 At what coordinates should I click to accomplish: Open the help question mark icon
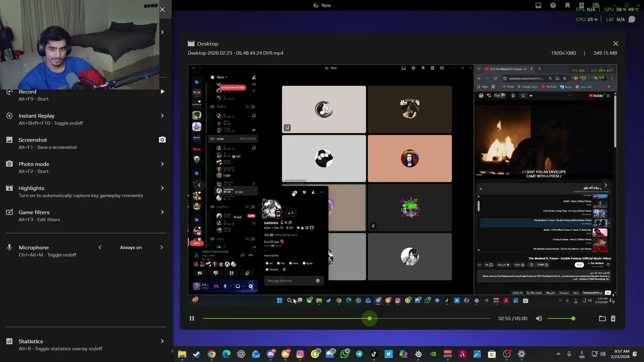tap(553, 6)
